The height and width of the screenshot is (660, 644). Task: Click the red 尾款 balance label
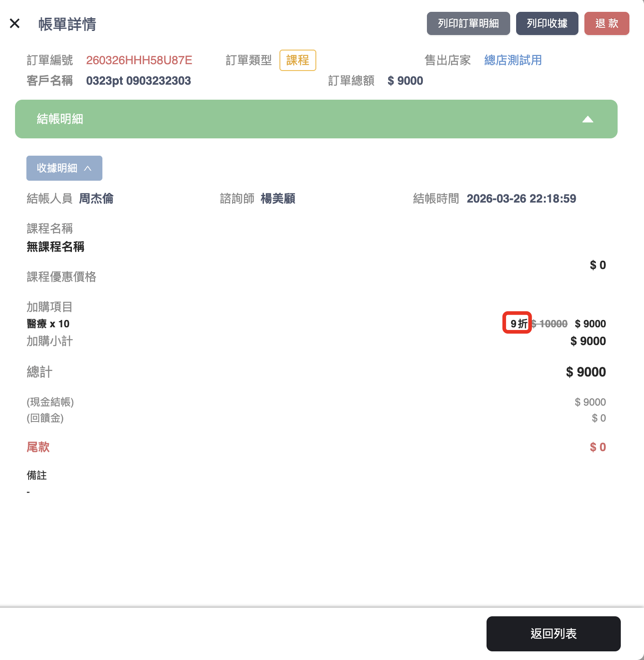pyautogui.click(x=38, y=447)
